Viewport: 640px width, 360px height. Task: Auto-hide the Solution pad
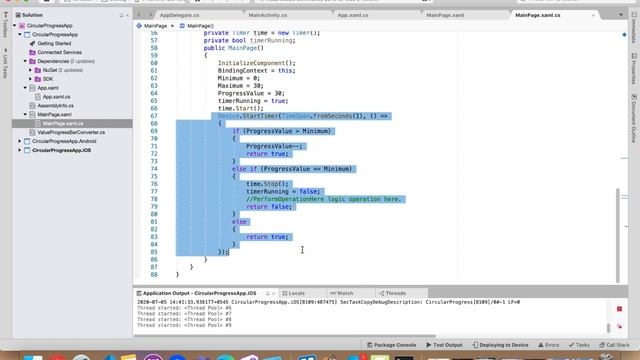pyautogui.click(x=121, y=15)
